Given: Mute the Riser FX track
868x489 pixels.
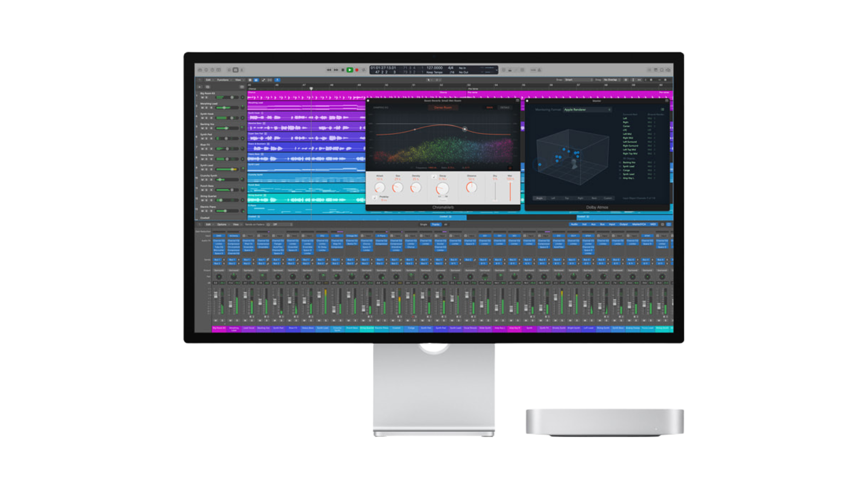Looking at the screenshot, I should point(202,149).
